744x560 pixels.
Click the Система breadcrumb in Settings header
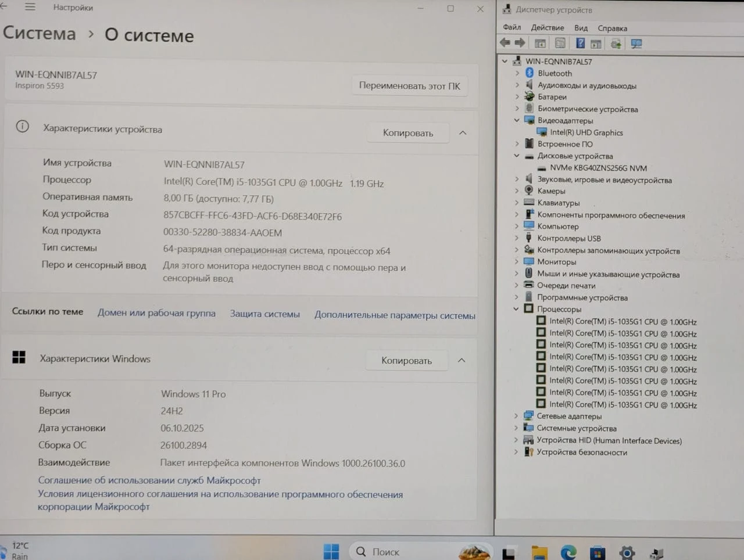pyautogui.click(x=39, y=33)
